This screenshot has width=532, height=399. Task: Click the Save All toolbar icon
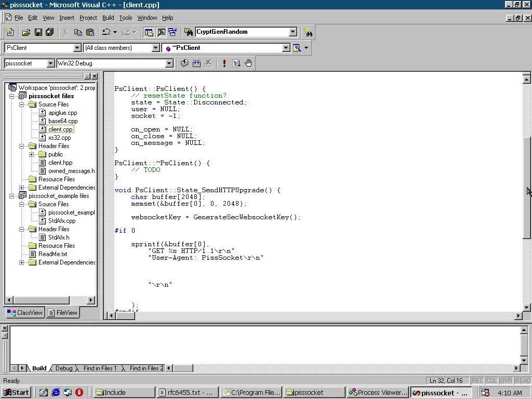(50, 32)
